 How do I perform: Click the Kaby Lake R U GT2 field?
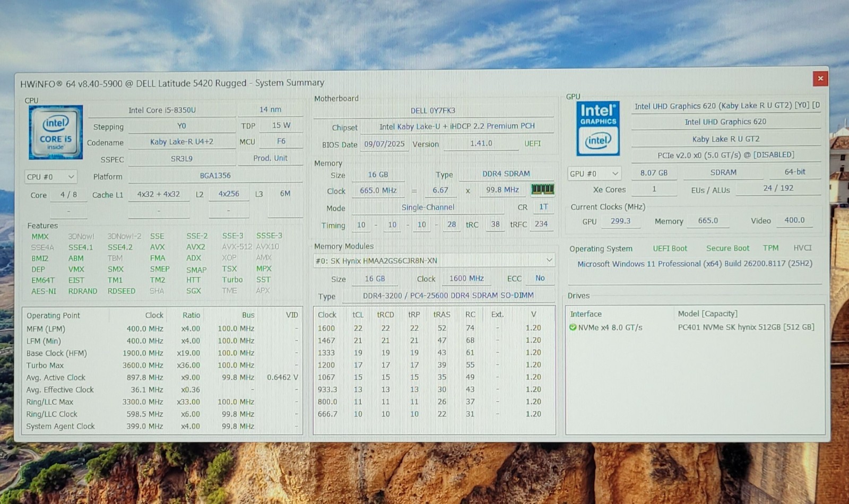pyautogui.click(x=725, y=139)
